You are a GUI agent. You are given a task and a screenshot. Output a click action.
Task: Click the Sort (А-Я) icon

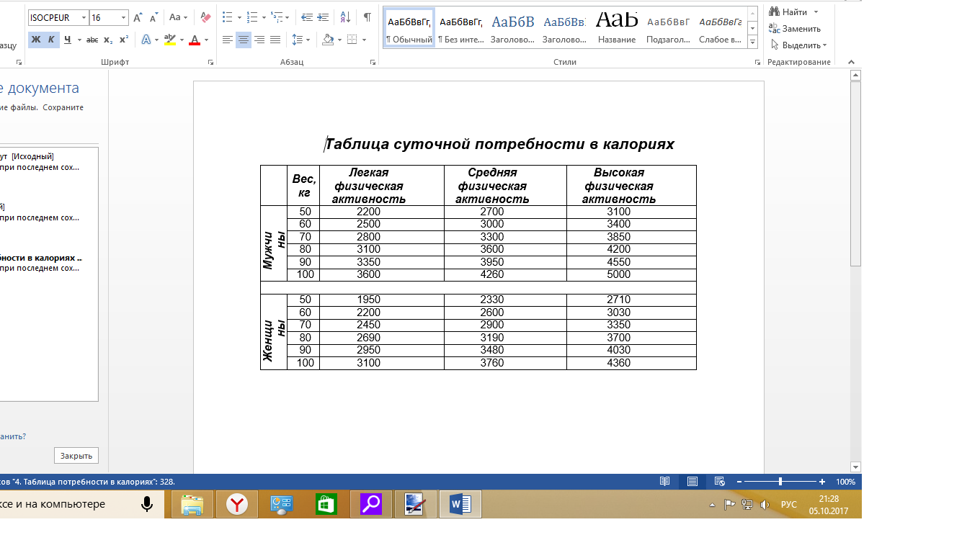(x=345, y=17)
